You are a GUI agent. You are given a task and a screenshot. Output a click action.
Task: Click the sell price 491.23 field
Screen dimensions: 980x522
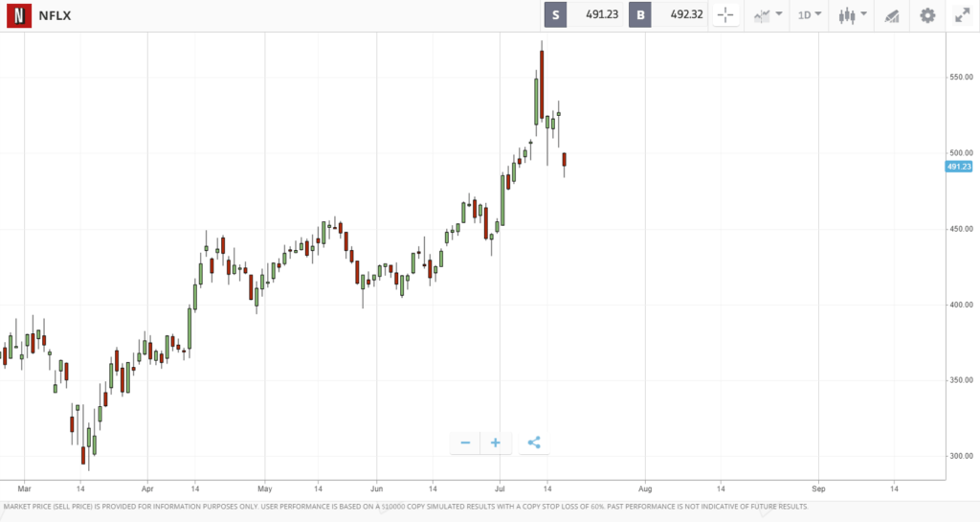tap(595, 15)
